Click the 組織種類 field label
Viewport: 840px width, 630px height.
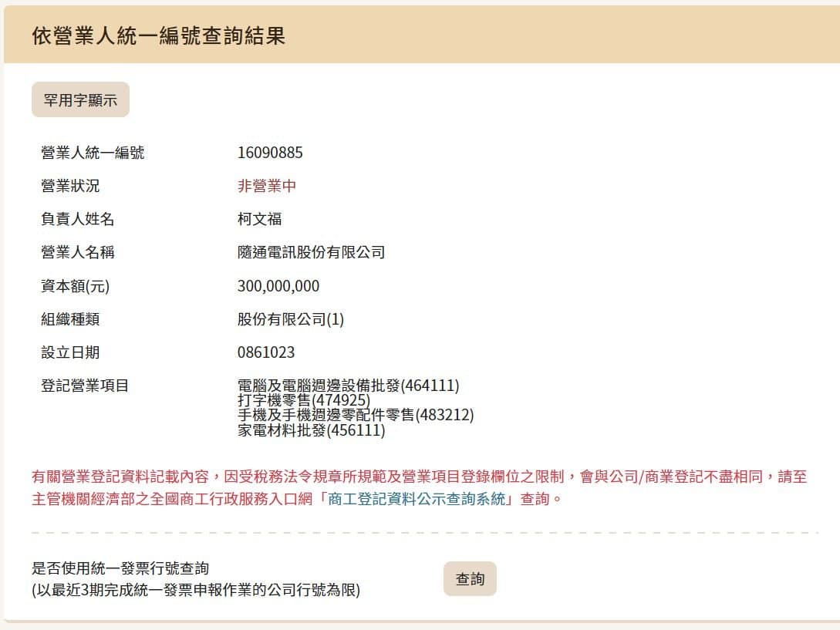click(70, 319)
